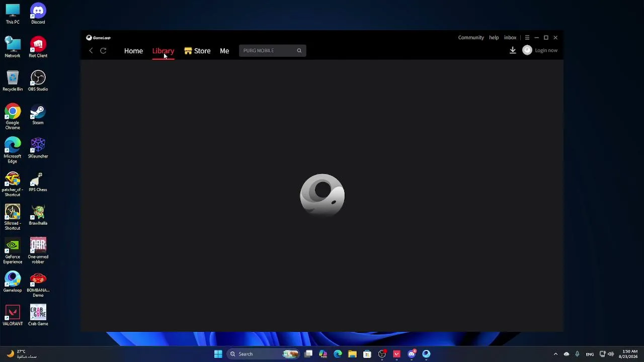Select the Google Chrome desktop icon
644x362 pixels.
[x=13, y=117]
